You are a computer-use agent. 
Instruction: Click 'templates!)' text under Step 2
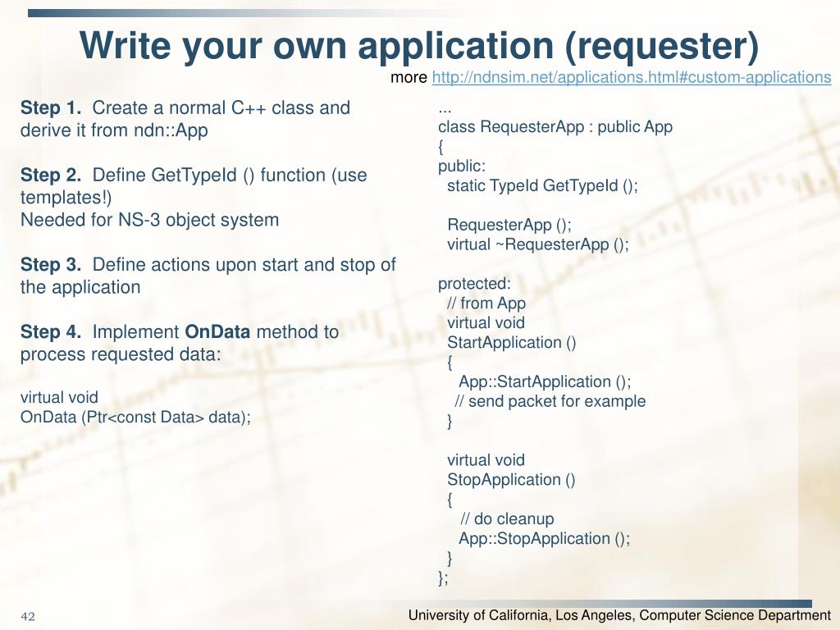pos(66,198)
